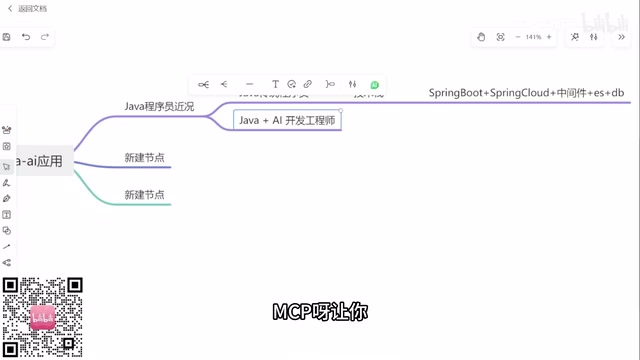Click the line style dash icon
Image resolution: width=640 pixels, height=360 pixels.
pos(249,84)
